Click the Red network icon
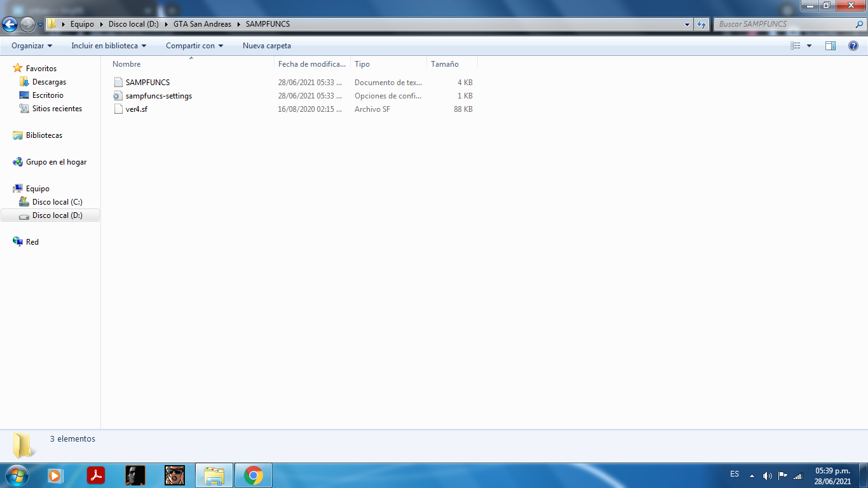 coord(18,241)
